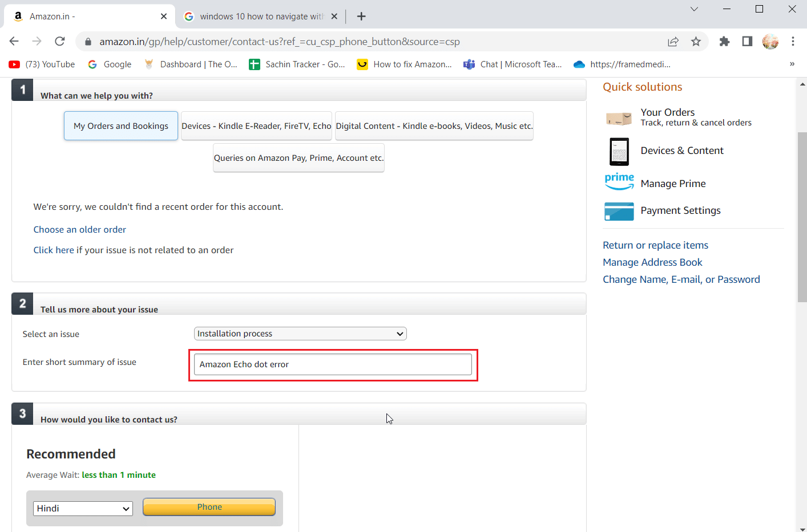The width and height of the screenshot is (807, 532).
Task: Open the YouTube bookmark
Action: 42,64
